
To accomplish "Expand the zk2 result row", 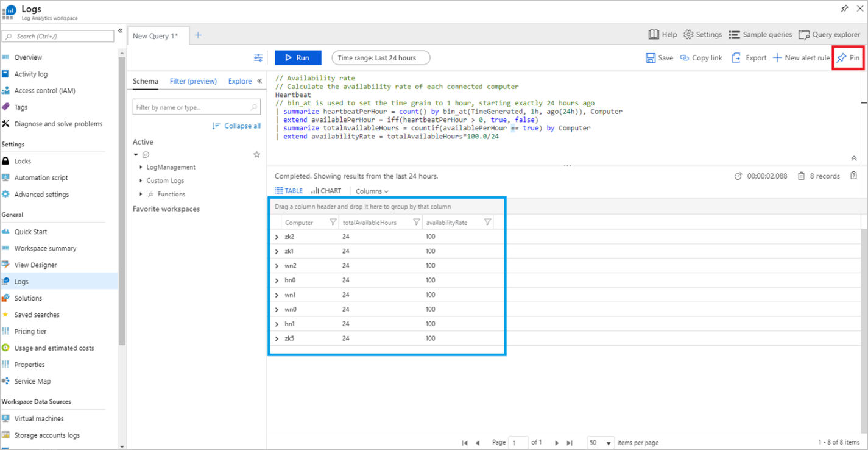I will coord(277,237).
